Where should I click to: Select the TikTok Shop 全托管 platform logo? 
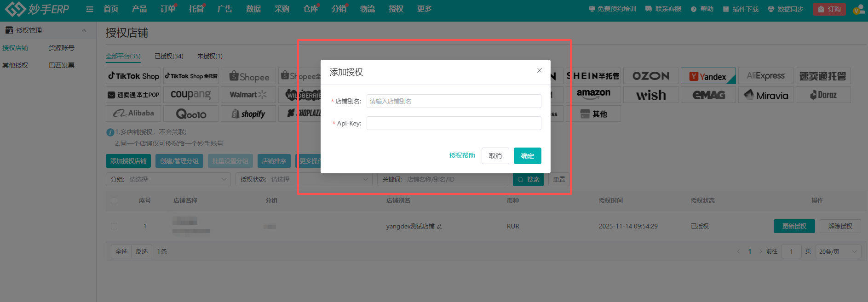(x=191, y=76)
